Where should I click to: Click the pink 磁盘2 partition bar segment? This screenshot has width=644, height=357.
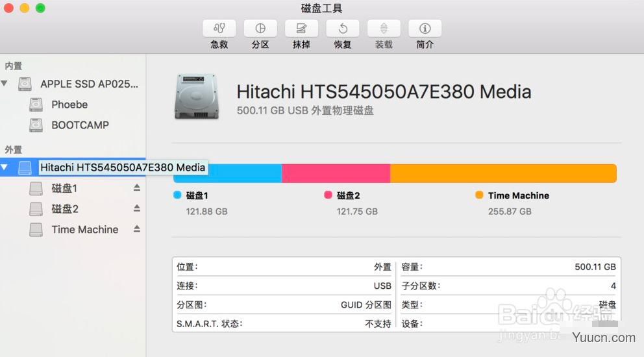(336, 173)
